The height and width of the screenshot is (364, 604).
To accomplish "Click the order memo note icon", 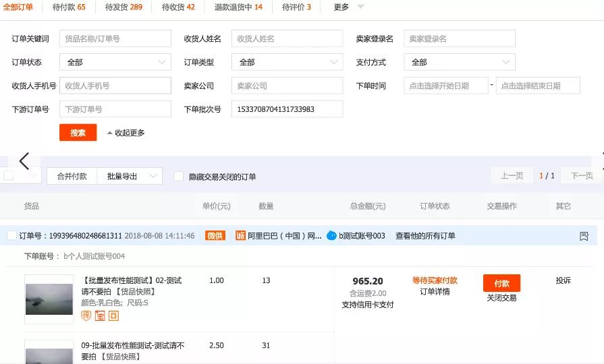I will (584, 236).
